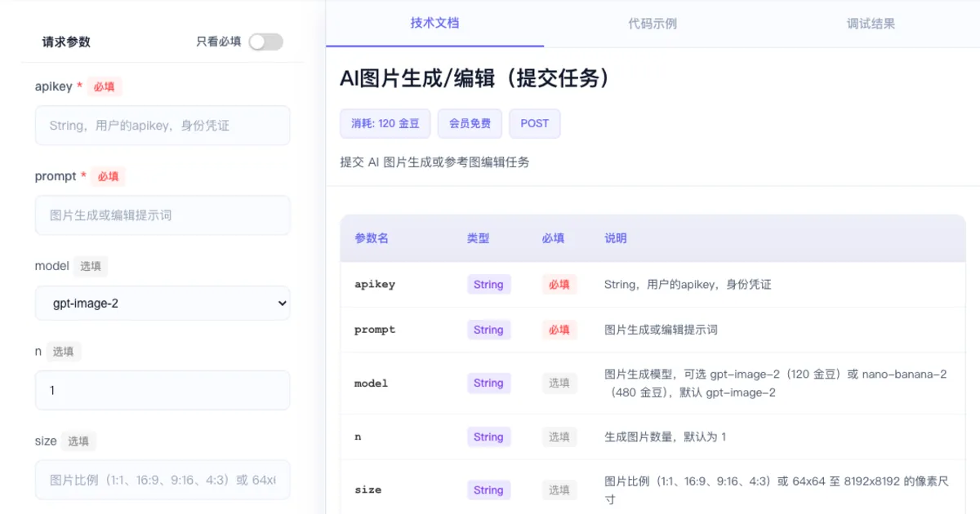Viewport: 980px width, 514px height.
Task: Click the 必填 badge in apikey table row
Action: tap(559, 285)
